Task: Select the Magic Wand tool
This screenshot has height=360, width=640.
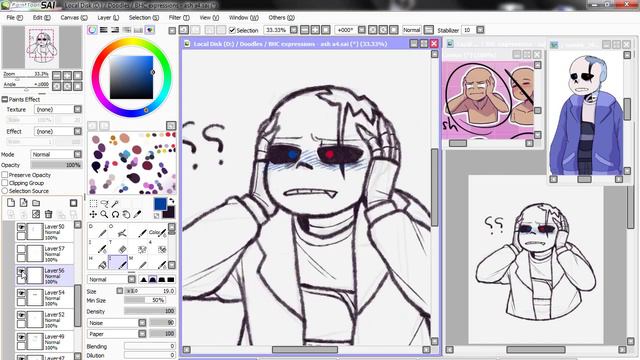Action: [x=116, y=203]
